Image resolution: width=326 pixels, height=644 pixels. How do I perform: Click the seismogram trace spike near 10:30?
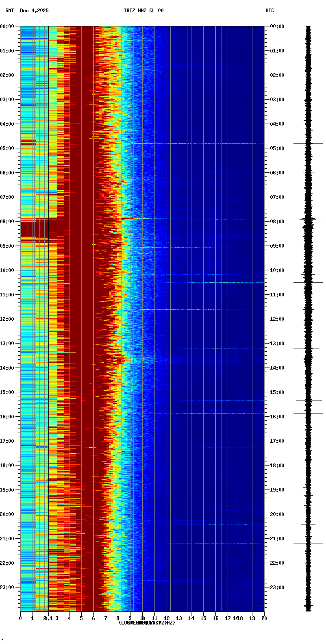pos(308,282)
